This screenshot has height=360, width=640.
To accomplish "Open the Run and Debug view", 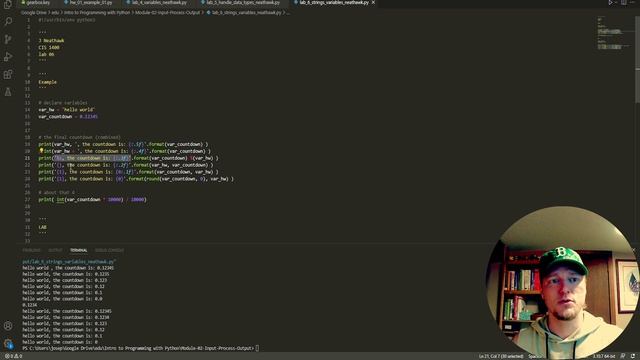I will pyautogui.click(x=8, y=57).
